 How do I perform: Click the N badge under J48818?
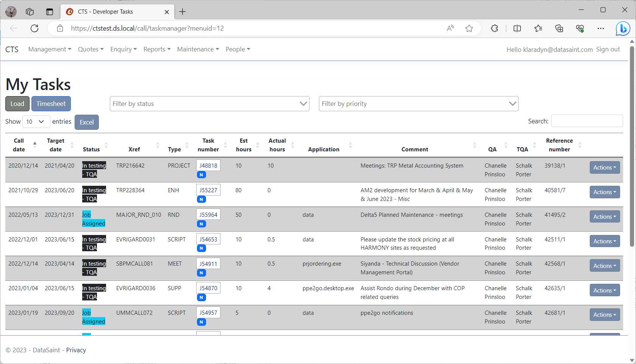(x=202, y=175)
